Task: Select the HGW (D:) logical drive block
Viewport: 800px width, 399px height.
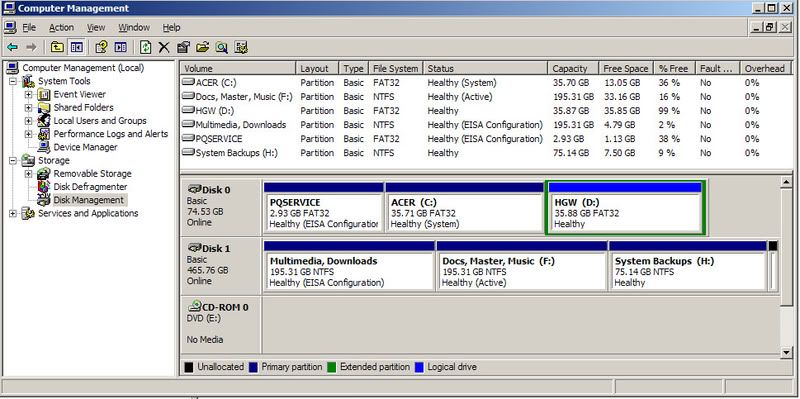Action: (626, 208)
